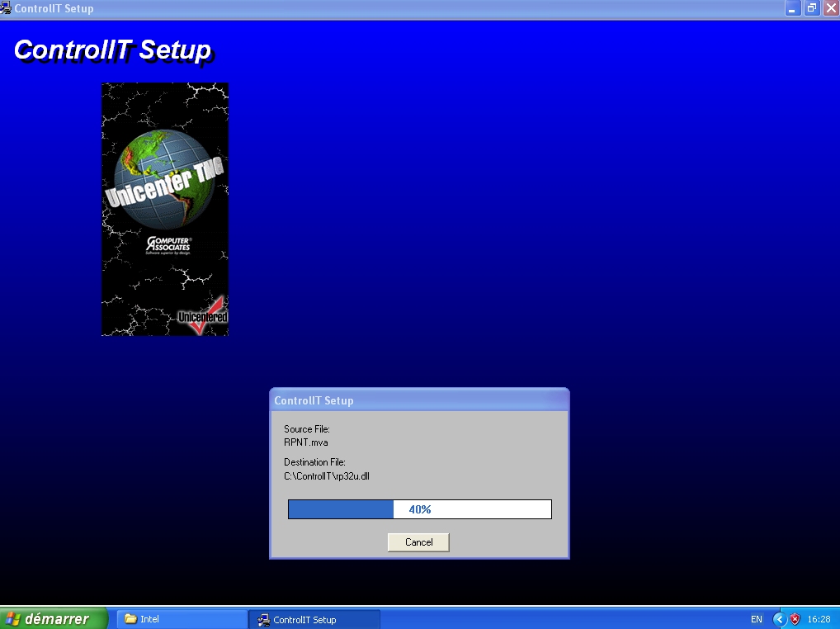Close the ControlIT Setup window

pyautogui.click(x=830, y=8)
